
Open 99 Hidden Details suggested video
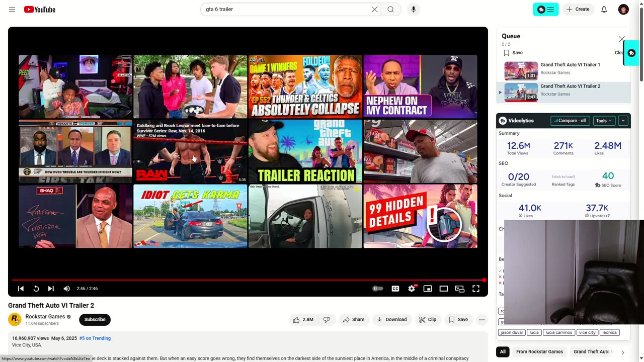coord(420,216)
